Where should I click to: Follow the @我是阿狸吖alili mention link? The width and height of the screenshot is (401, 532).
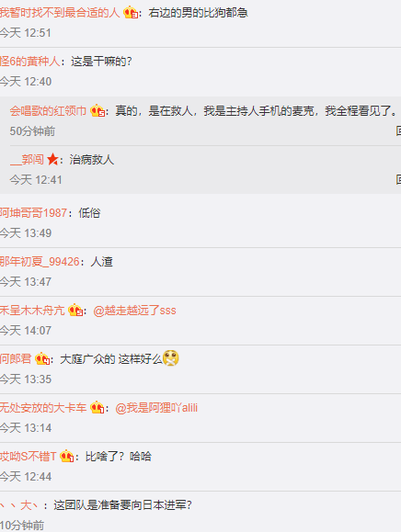156,408
